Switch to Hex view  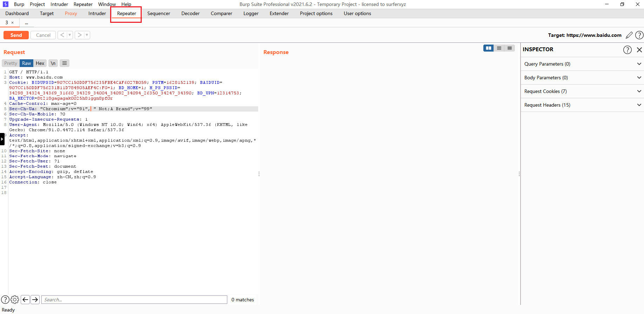click(x=40, y=63)
